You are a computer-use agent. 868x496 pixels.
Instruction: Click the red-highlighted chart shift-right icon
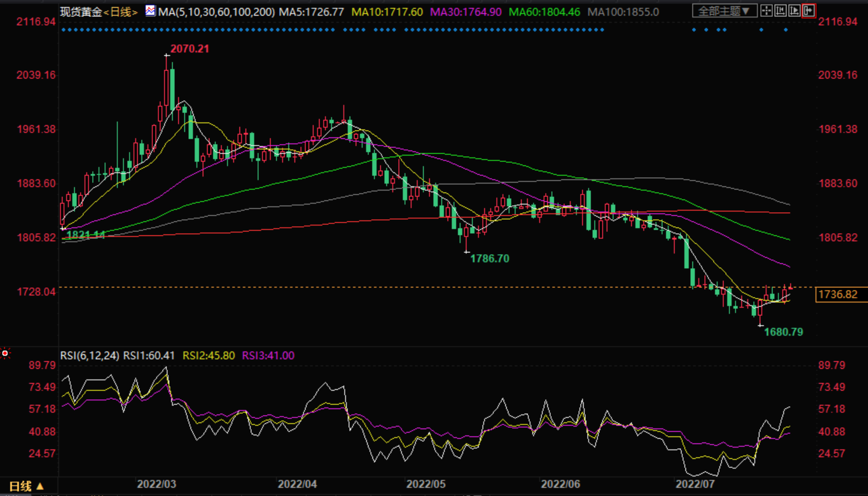pyautogui.click(x=809, y=10)
